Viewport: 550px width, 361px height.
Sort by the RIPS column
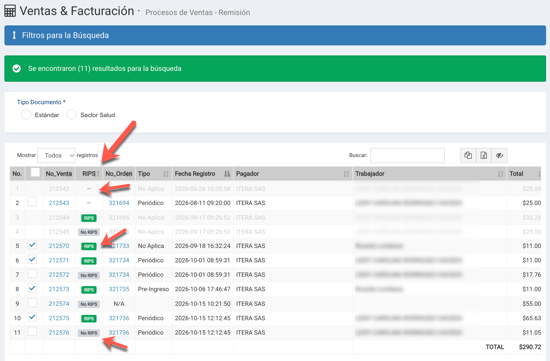(x=89, y=174)
